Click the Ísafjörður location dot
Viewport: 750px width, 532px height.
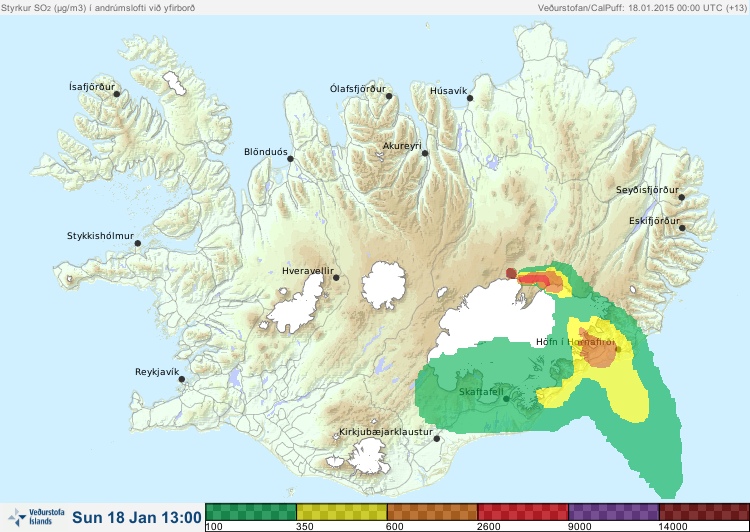coord(116,94)
